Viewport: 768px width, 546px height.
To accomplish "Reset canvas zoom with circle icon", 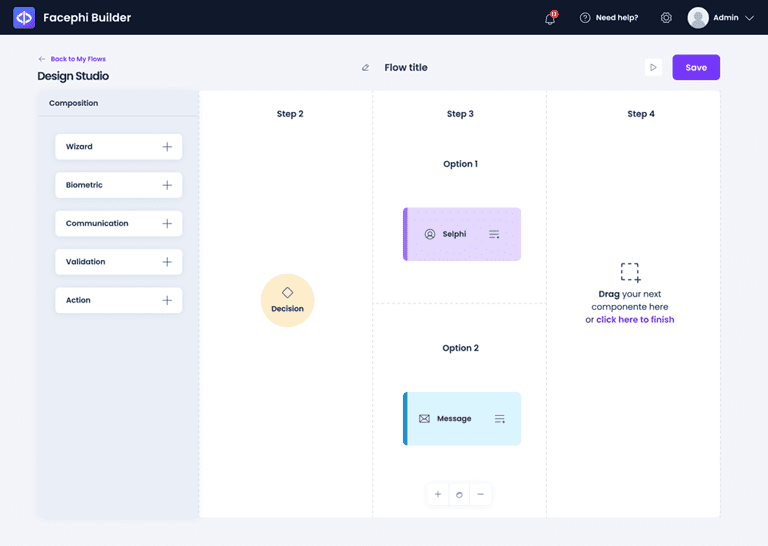I will 459,495.
